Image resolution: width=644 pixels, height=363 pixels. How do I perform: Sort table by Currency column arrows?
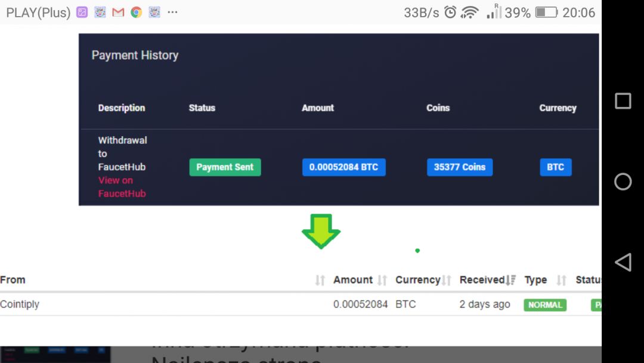[x=447, y=280]
